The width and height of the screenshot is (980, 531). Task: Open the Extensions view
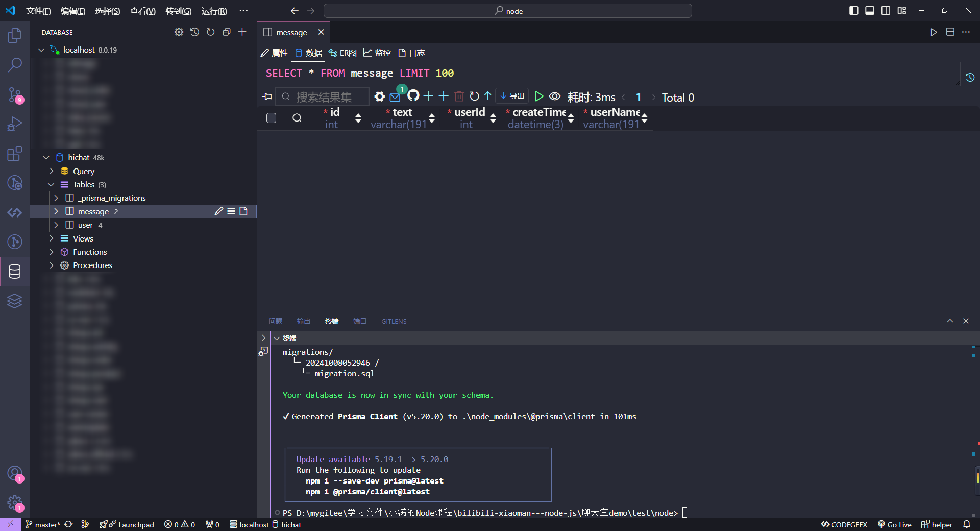(15, 154)
